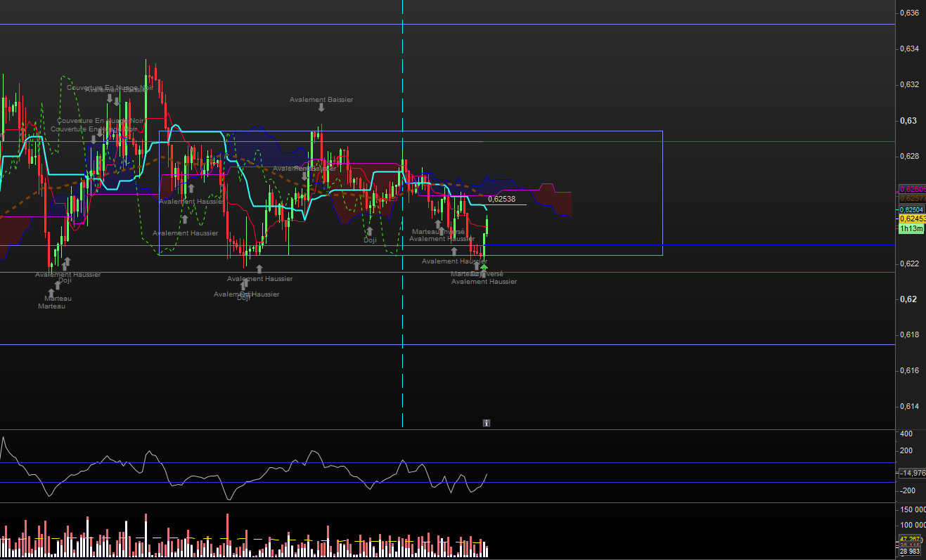
Task: Click the 150 000 volume axis label
Action: pyautogui.click(x=913, y=509)
